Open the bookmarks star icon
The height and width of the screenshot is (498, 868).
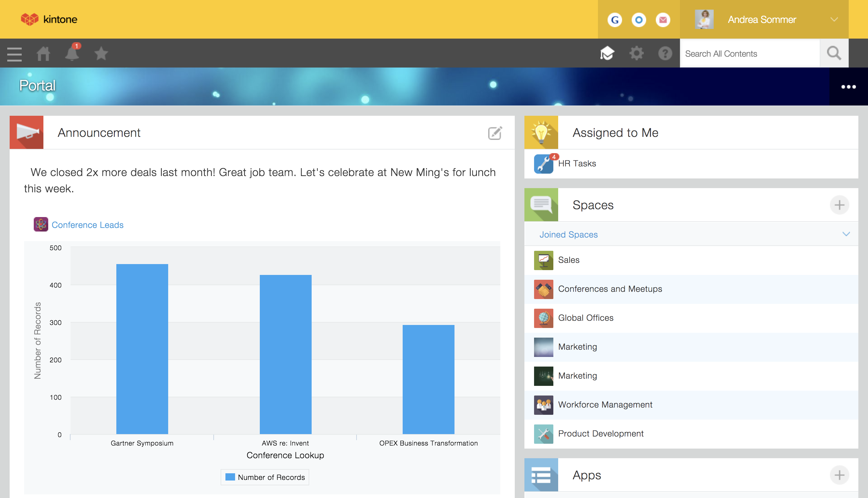click(101, 54)
